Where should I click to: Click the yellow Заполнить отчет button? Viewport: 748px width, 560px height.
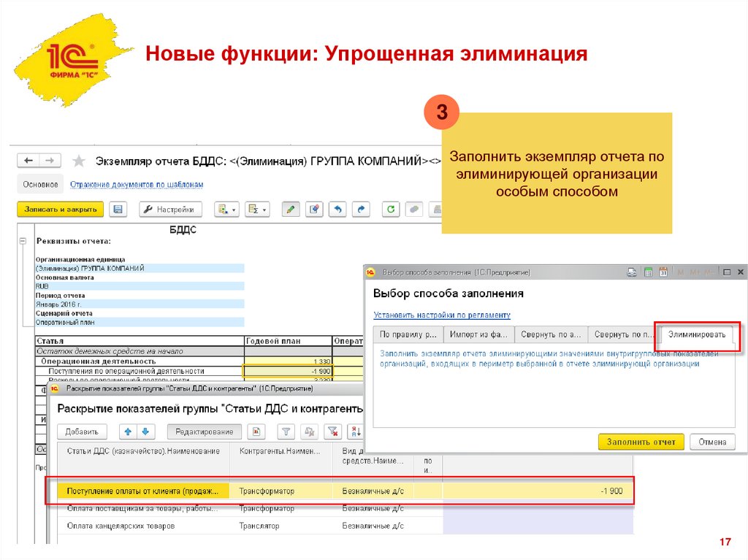point(641,442)
